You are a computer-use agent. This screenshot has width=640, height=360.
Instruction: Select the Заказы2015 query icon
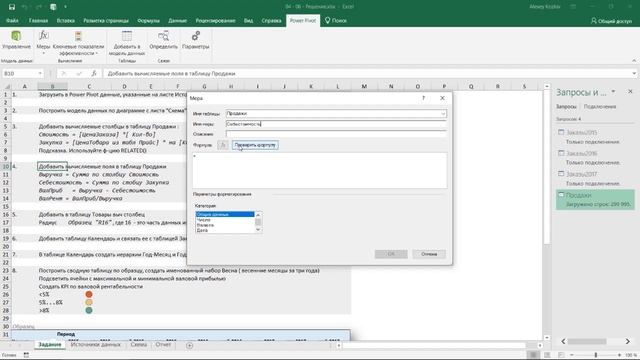[561, 132]
